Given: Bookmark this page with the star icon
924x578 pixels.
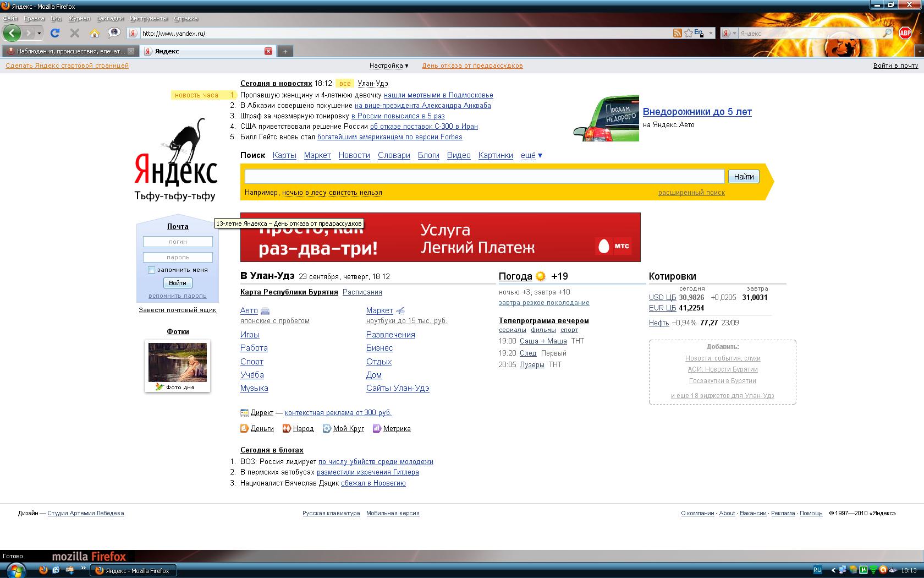Looking at the screenshot, I should (689, 33).
